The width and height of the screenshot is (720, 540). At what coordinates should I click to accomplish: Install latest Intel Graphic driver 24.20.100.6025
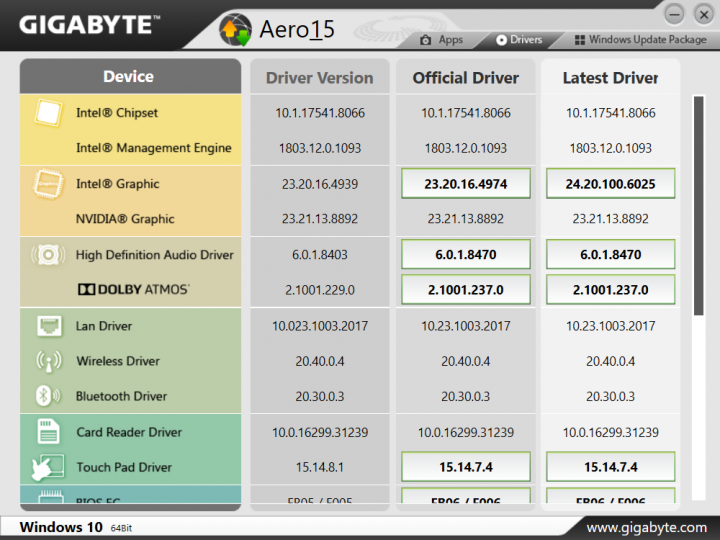(610, 184)
